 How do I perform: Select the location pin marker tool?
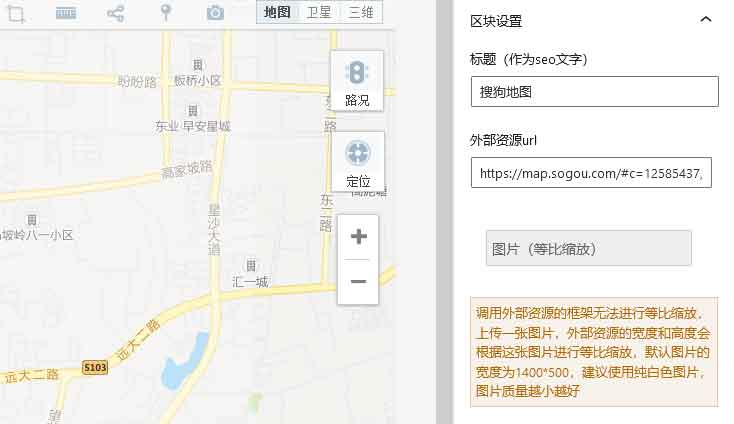166,13
